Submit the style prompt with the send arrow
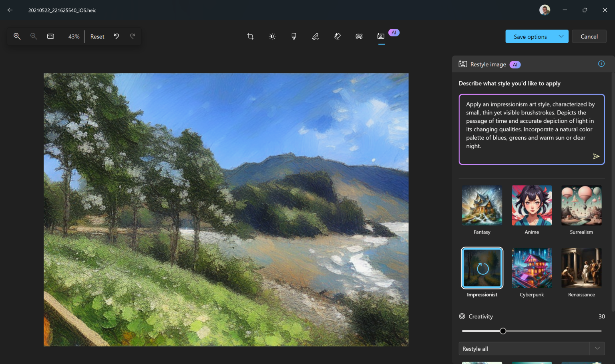The image size is (615, 364). [x=596, y=156]
